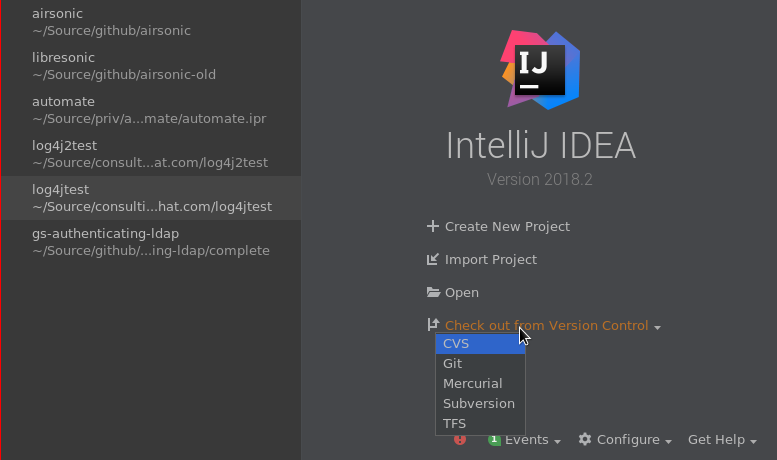The image size is (777, 460).
Task: Click the Open folder icon
Action: pyautogui.click(x=433, y=292)
